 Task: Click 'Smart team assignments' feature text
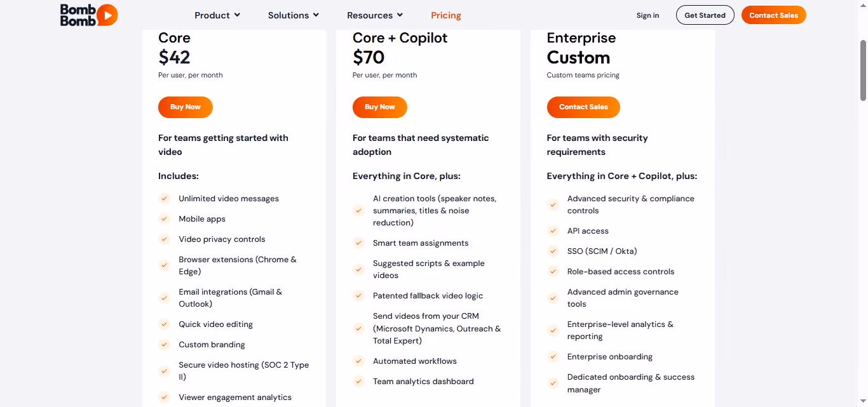pos(421,243)
